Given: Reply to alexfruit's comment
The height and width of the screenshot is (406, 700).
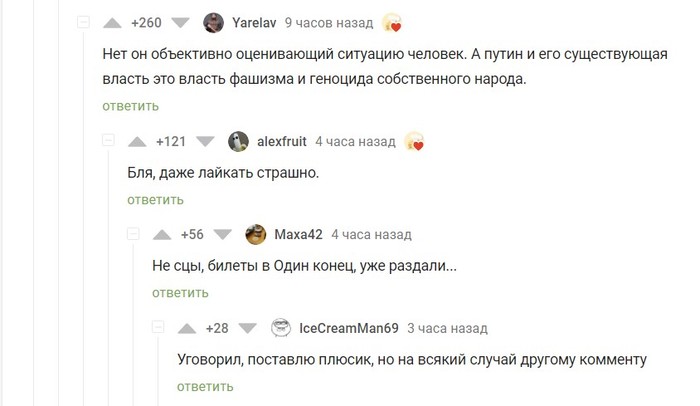Looking at the screenshot, I should 155,200.
